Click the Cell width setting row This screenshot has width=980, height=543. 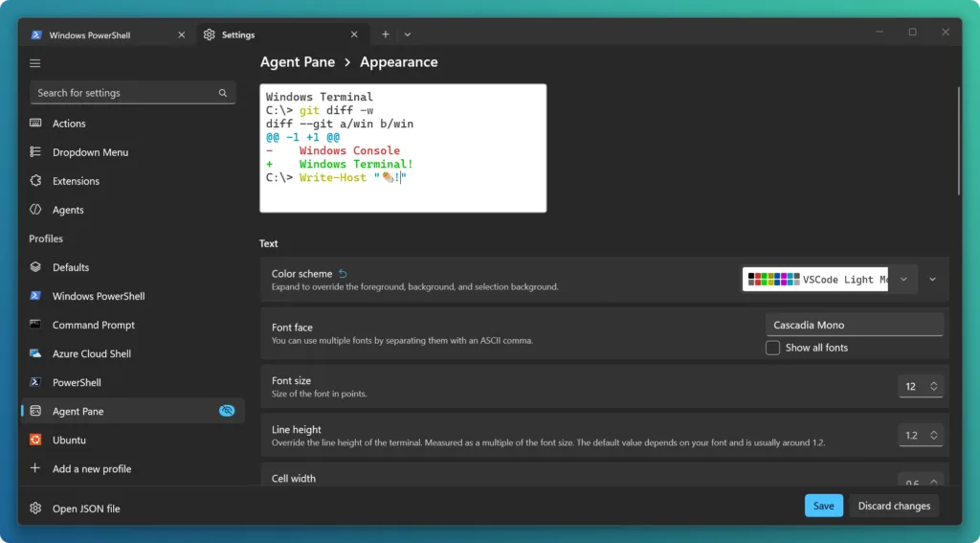pyautogui.click(x=605, y=474)
